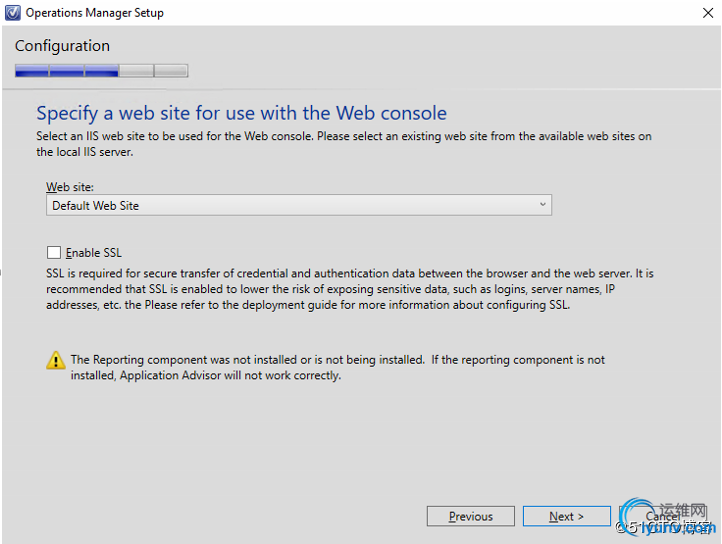
Task: Click the Operations Manager Setup title bar icon
Action: click(12, 13)
